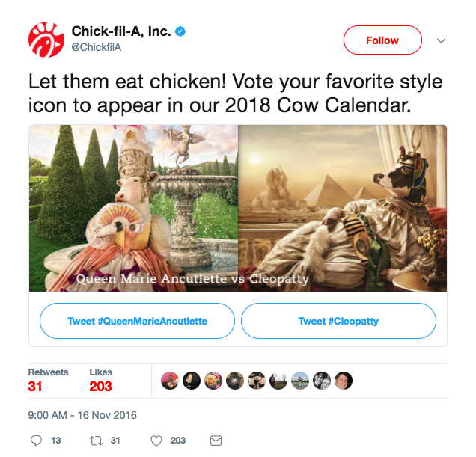Tweet the #QueenMarieAncutlette hashtag vote
This screenshot has width=476, height=457.
click(137, 321)
